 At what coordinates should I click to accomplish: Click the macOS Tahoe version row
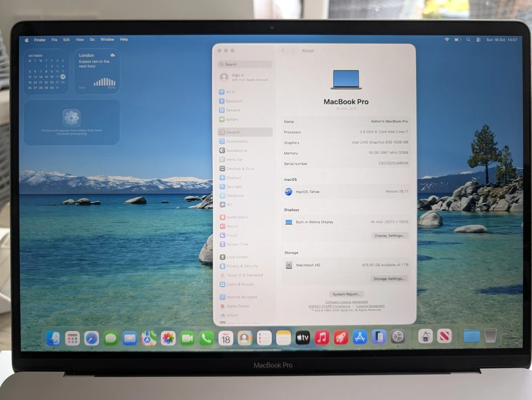346,192
